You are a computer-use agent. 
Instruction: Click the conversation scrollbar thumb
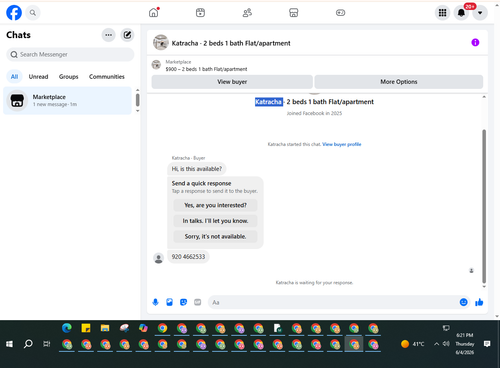pyautogui.click(x=484, y=206)
